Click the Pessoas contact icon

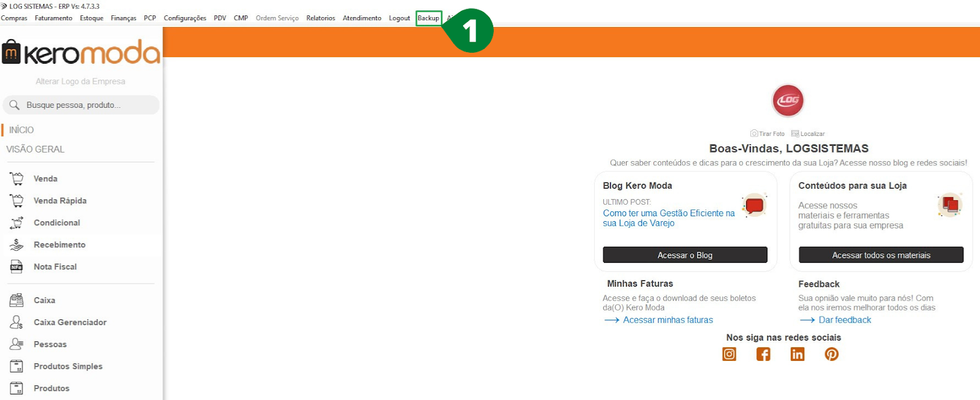pos(17,344)
